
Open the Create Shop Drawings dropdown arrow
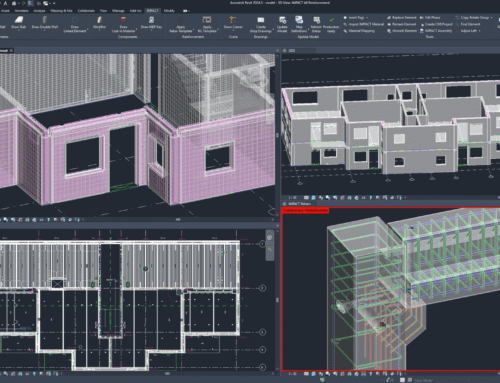coord(273,31)
